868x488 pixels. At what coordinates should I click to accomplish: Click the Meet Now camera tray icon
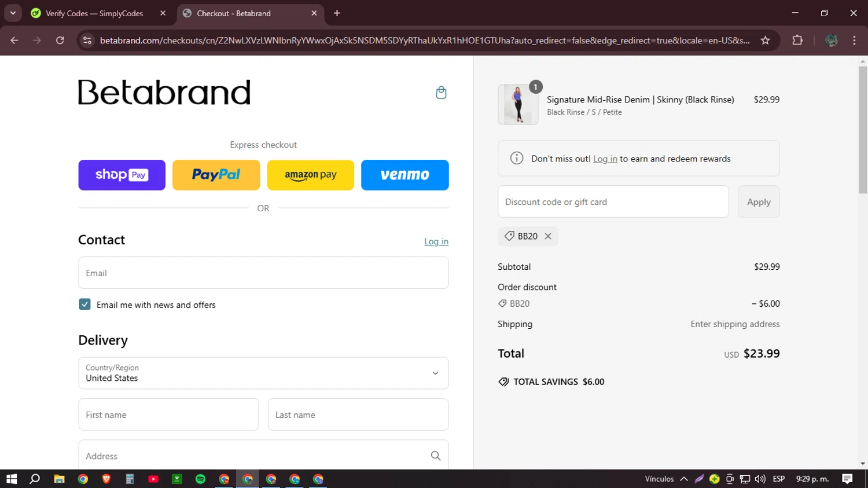click(x=730, y=479)
